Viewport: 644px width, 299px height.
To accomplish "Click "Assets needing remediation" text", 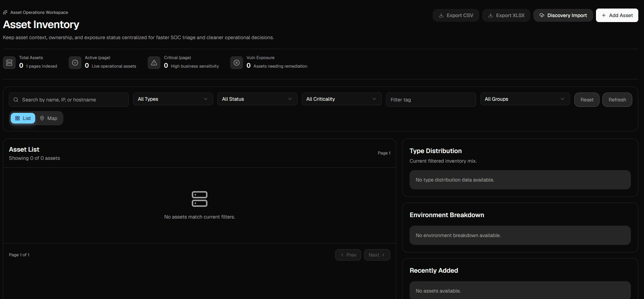I will pyautogui.click(x=280, y=66).
